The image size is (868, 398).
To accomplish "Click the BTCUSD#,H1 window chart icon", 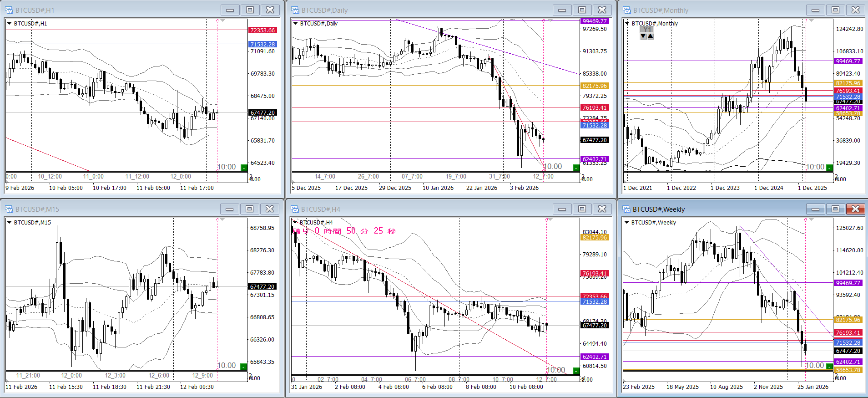I will (x=9, y=10).
